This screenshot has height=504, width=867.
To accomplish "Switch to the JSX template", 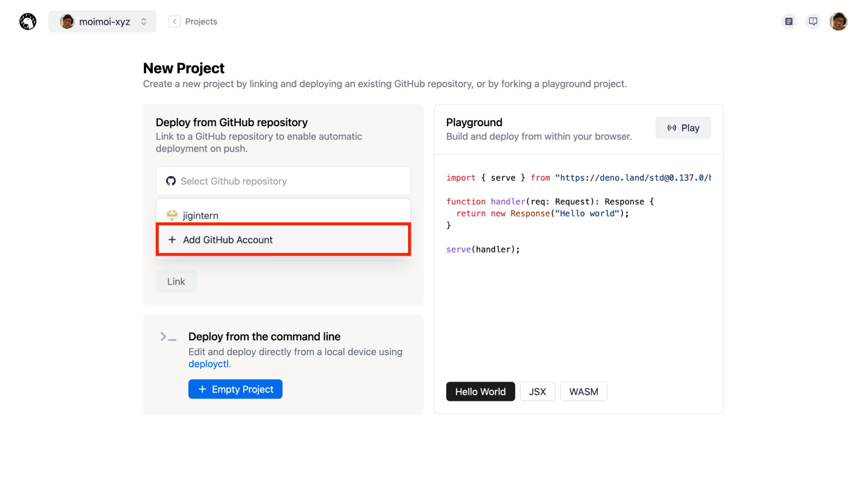I will 537,392.
